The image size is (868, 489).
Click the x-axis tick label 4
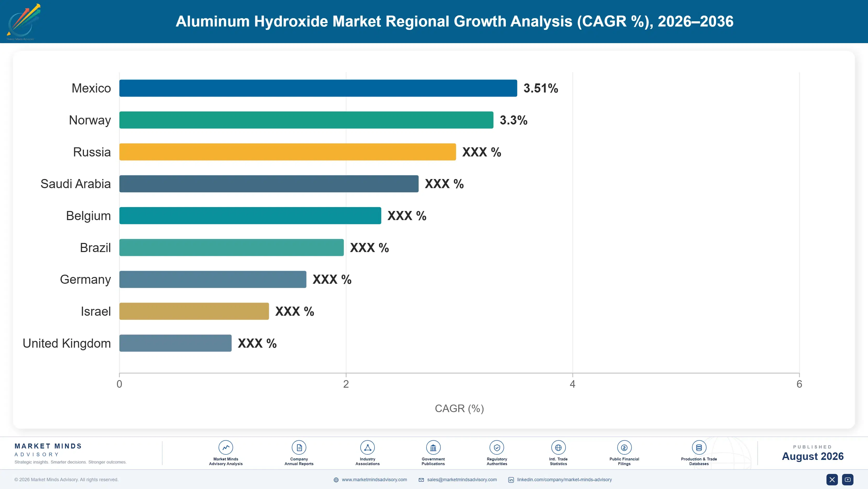pyautogui.click(x=573, y=384)
